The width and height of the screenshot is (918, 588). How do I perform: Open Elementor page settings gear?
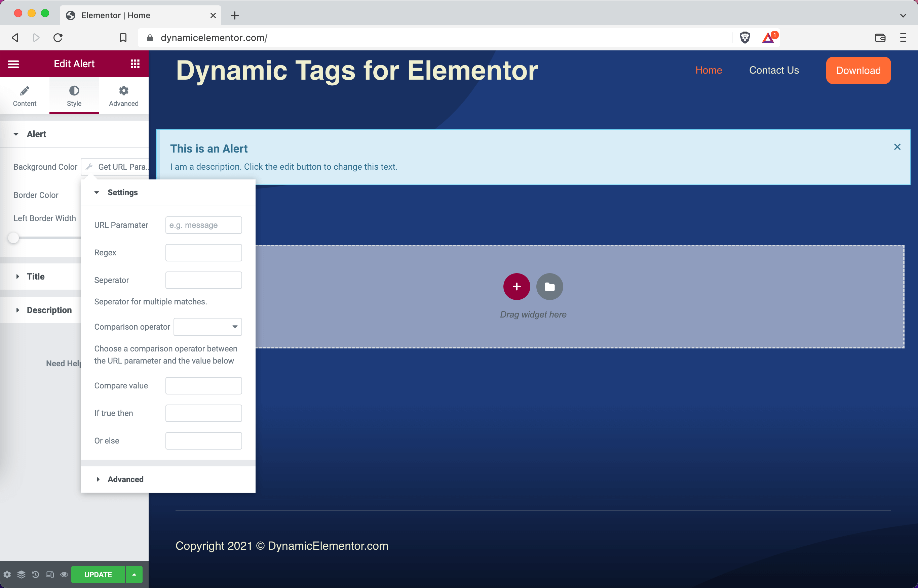[7, 575]
